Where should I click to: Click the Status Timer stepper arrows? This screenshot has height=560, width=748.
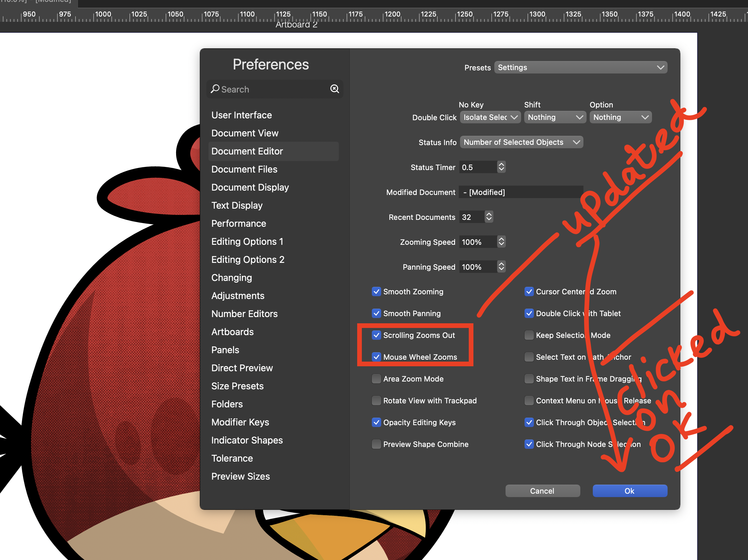click(501, 167)
